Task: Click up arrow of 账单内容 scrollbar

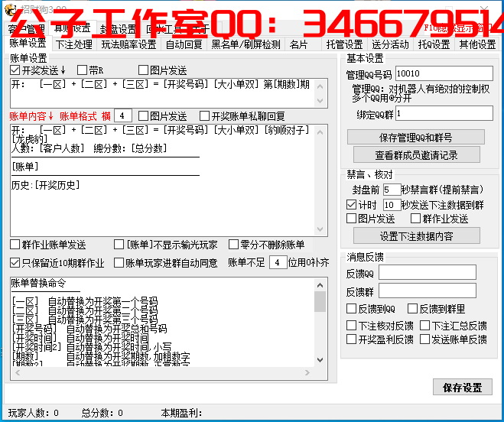Action: [x=320, y=132]
